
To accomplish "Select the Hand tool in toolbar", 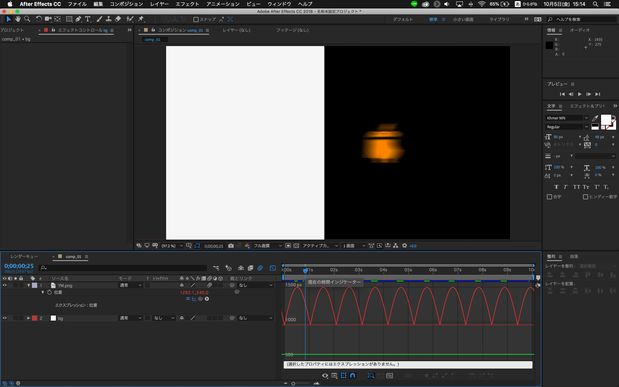I will [x=18, y=19].
